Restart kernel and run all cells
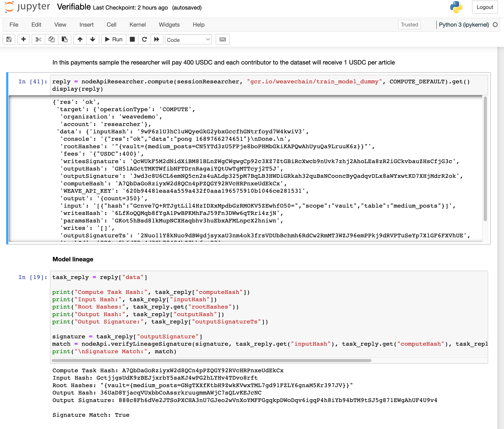504x429 pixels. 157,39
